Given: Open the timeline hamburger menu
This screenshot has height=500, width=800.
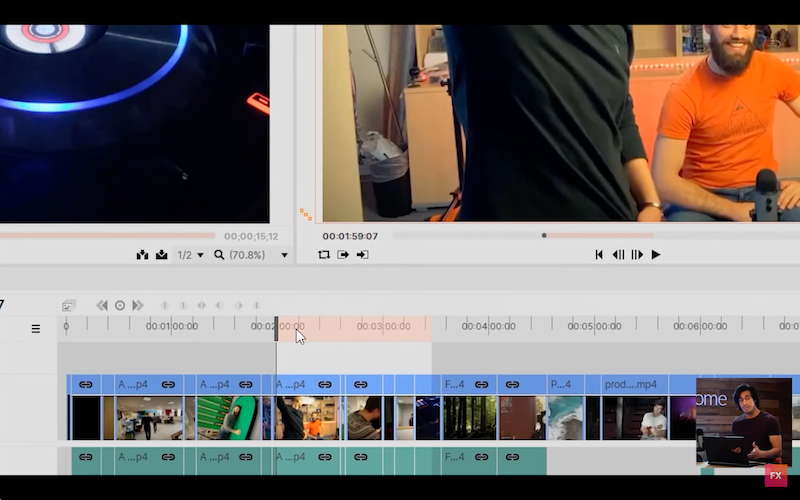Looking at the screenshot, I should pyautogui.click(x=36, y=329).
